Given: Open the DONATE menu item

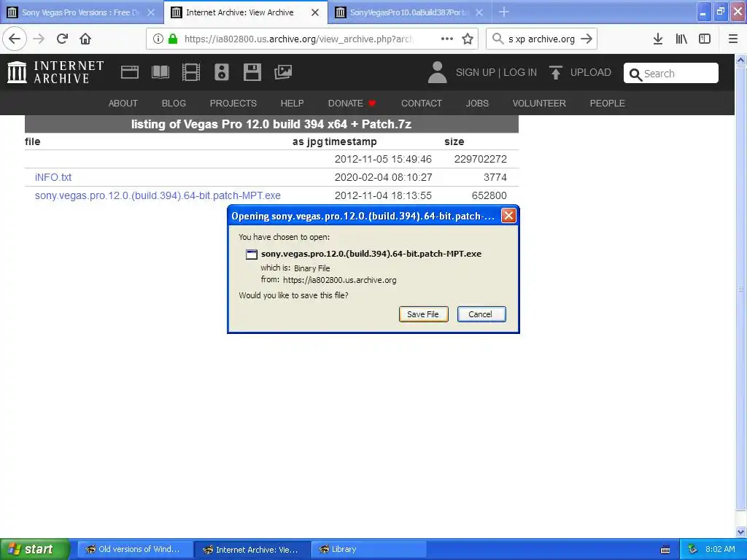Looking at the screenshot, I should (x=352, y=104).
